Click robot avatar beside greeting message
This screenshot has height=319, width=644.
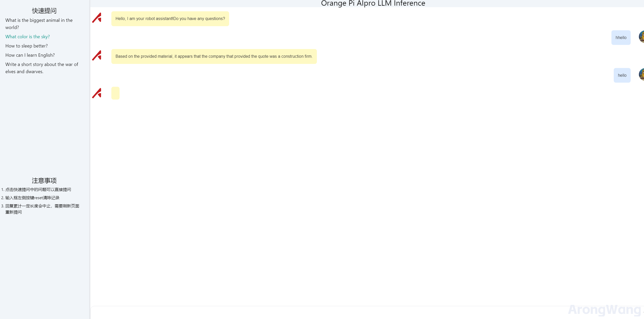pos(97,18)
